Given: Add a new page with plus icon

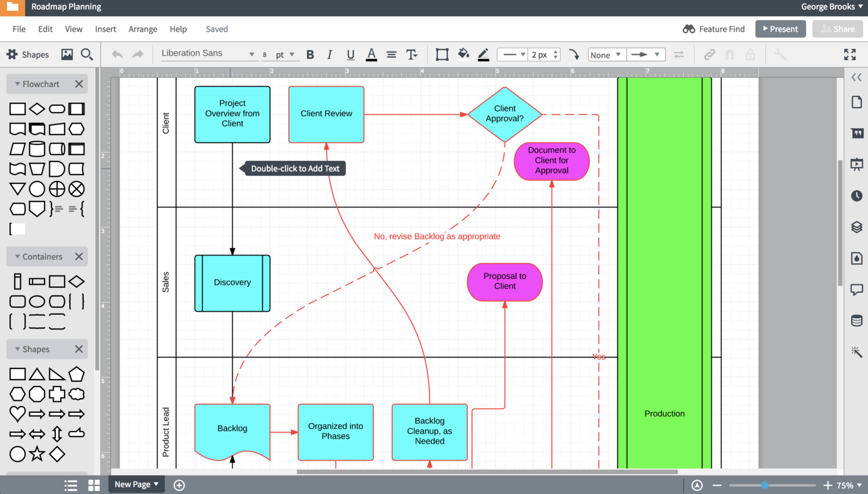Looking at the screenshot, I should click(x=179, y=485).
